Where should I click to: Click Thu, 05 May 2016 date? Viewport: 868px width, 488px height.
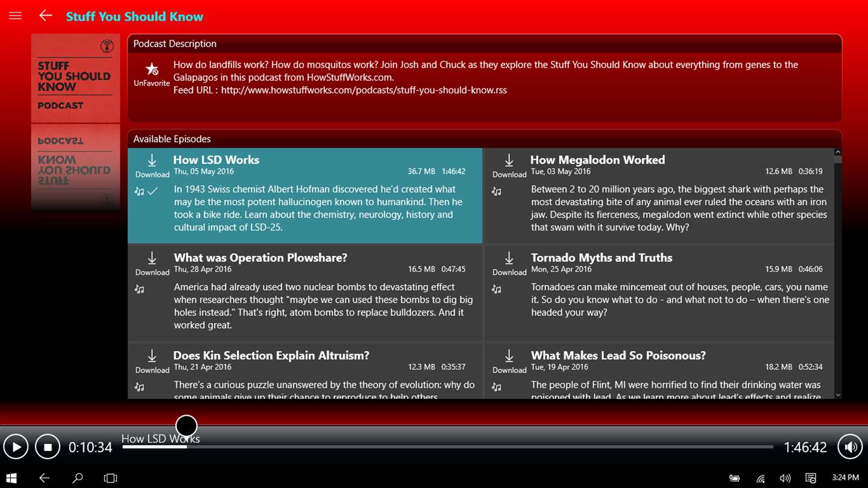click(x=204, y=172)
